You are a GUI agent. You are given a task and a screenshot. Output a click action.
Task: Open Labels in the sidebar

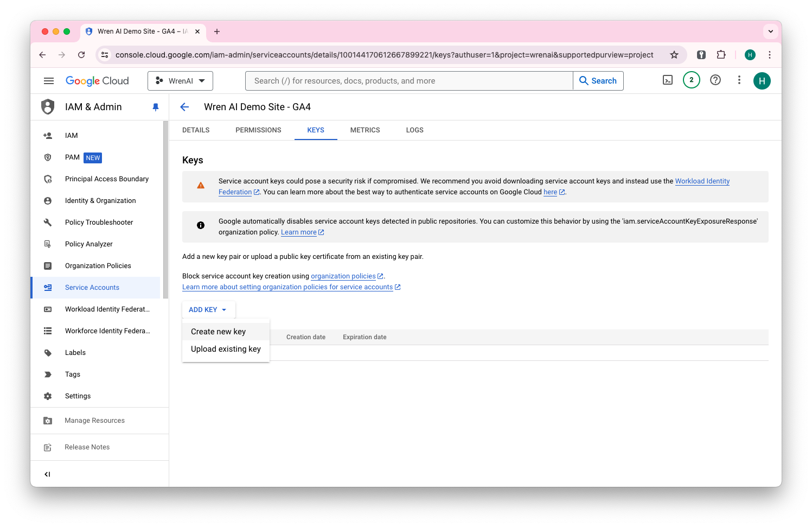point(95,353)
